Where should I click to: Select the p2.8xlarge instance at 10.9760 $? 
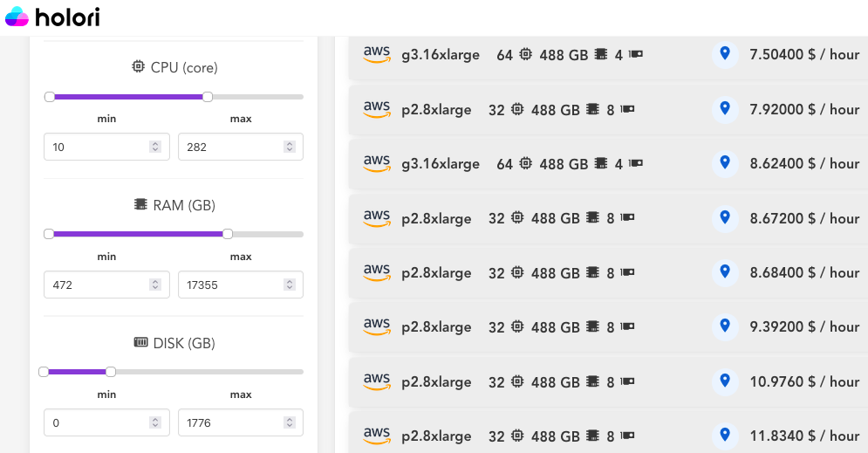[436, 381]
